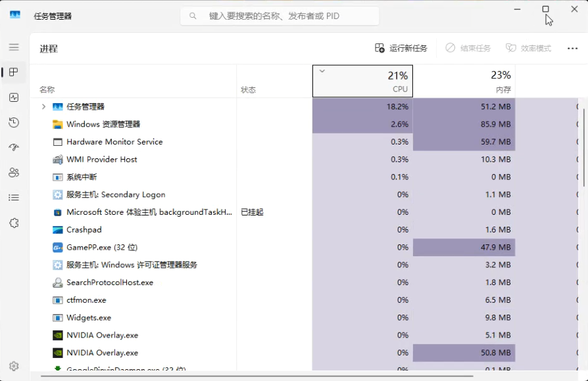
Task: Click the 已挂起 status text
Action: [252, 212]
